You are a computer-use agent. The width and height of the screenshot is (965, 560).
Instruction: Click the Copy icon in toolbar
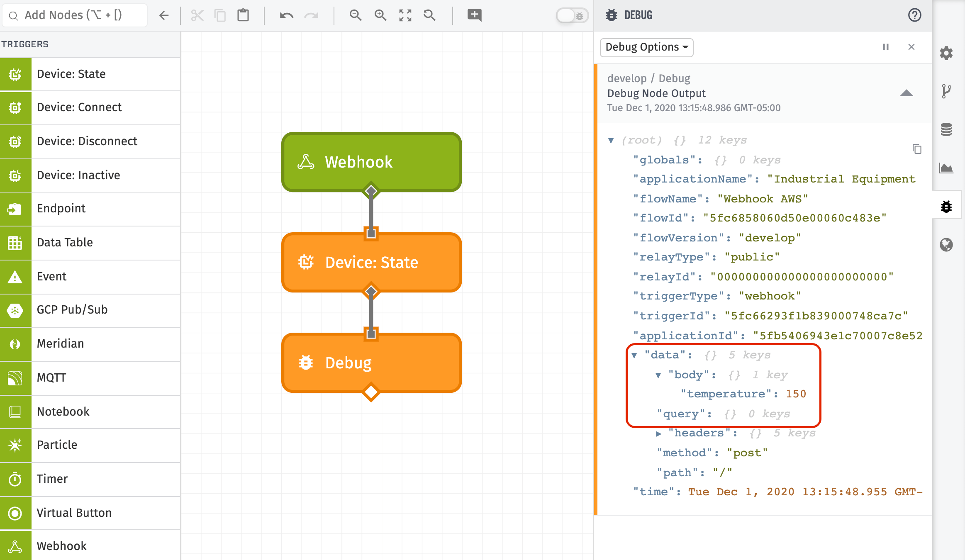click(220, 15)
